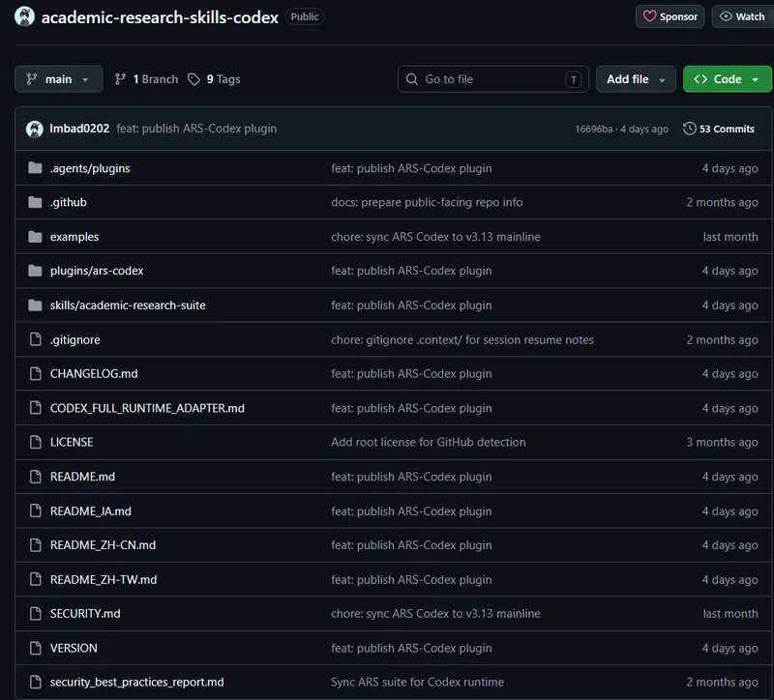Open the latest commit message in the header
The width and height of the screenshot is (774, 700).
coord(196,129)
